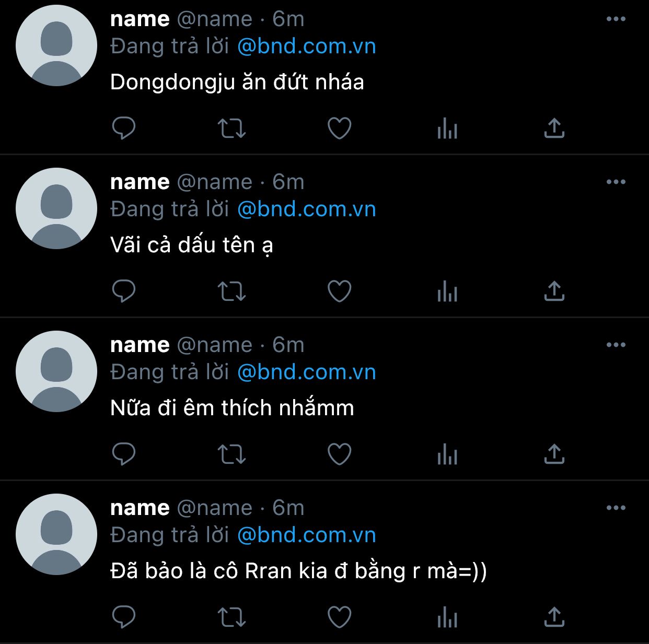Open more options for "Nữa đi êm thích nhắmm" tweet
This screenshot has width=649, height=644.
click(x=616, y=345)
